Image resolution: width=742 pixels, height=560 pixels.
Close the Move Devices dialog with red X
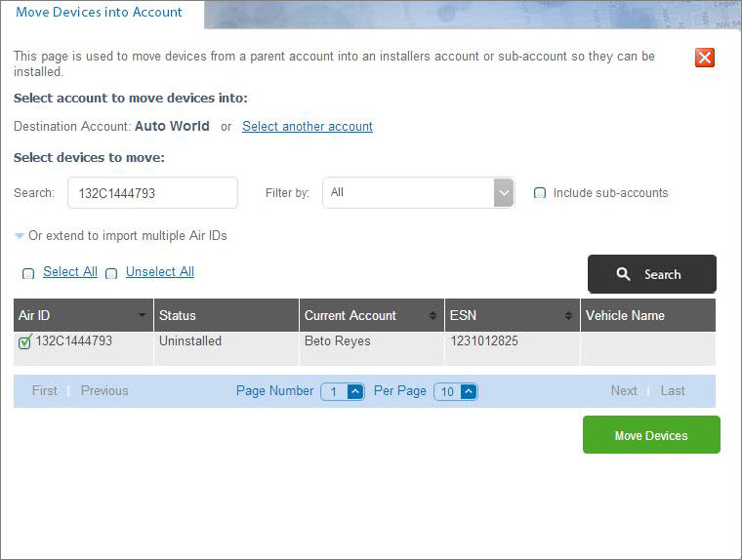[704, 58]
